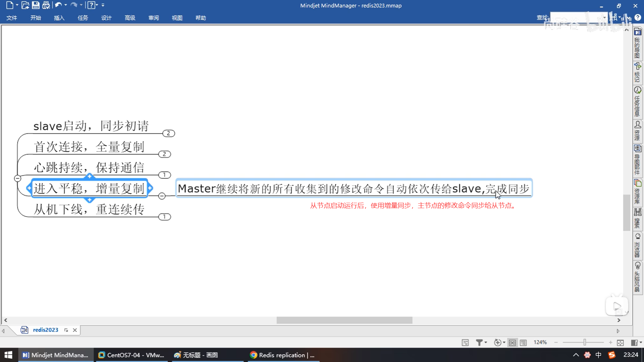The width and height of the screenshot is (644, 362).
Task: Open the 任务信息 (Task Info) side panel
Action: pos(637,102)
